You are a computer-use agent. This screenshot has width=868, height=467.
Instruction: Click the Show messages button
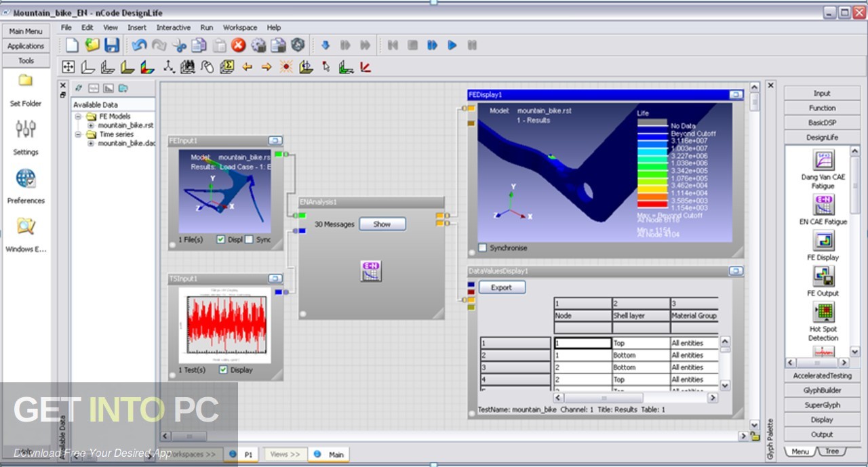pyautogui.click(x=382, y=224)
